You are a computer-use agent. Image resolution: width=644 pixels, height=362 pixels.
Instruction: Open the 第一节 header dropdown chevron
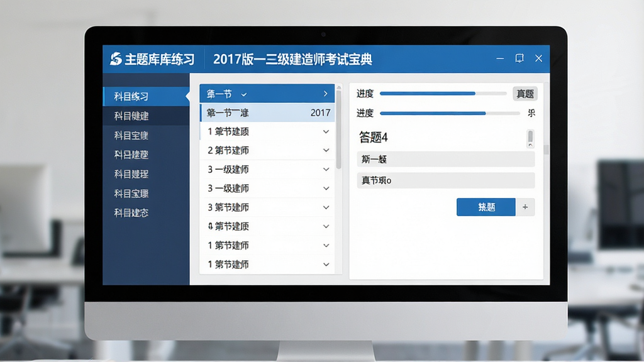coord(244,95)
